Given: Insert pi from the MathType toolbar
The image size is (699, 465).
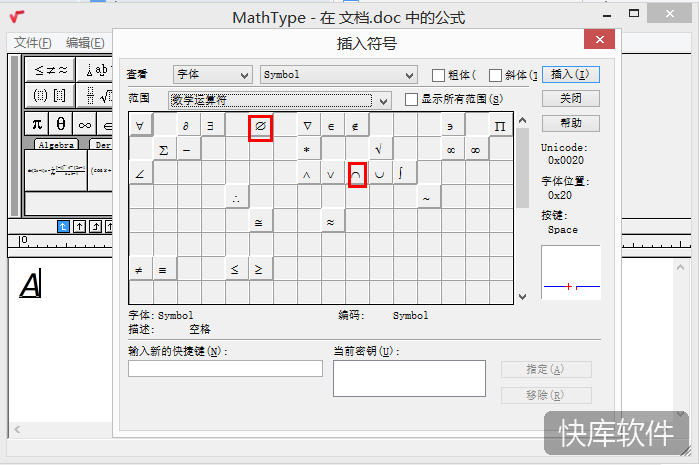Looking at the screenshot, I should (37, 124).
